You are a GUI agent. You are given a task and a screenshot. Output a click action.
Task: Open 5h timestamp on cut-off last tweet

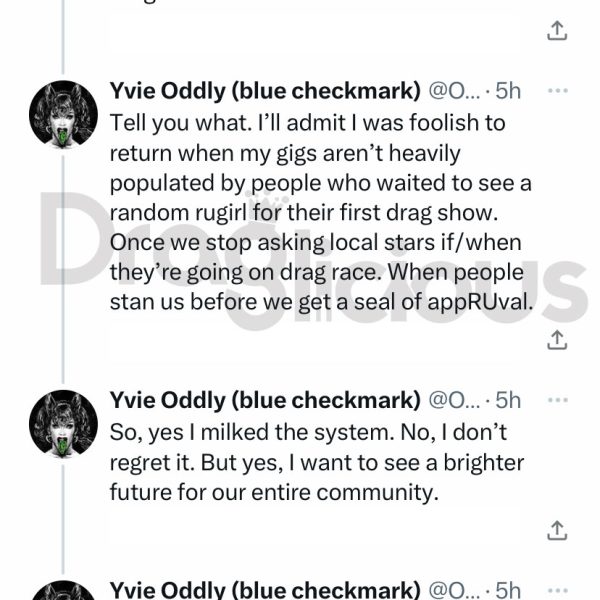click(508, 590)
